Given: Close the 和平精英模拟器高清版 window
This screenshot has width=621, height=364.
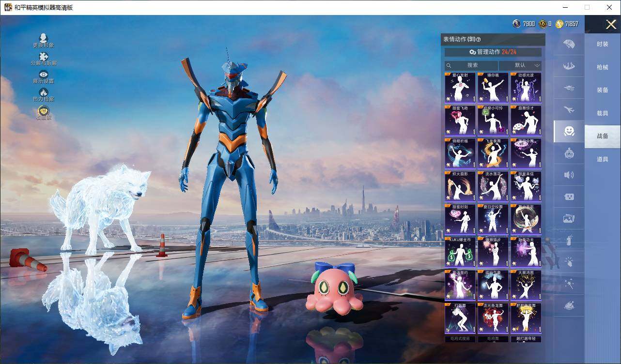Looking at the screenshot, I should (609, 7).
